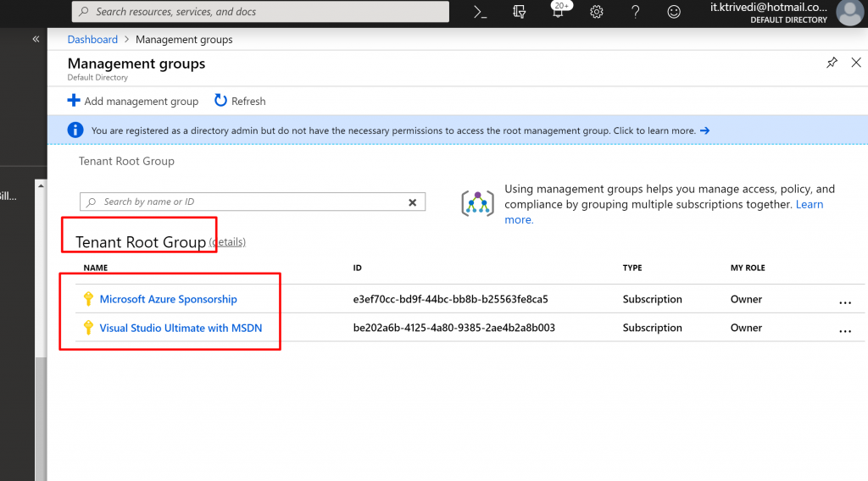
Task: Collapse the left sidebar chevrons
Action: tap(36, 39)
